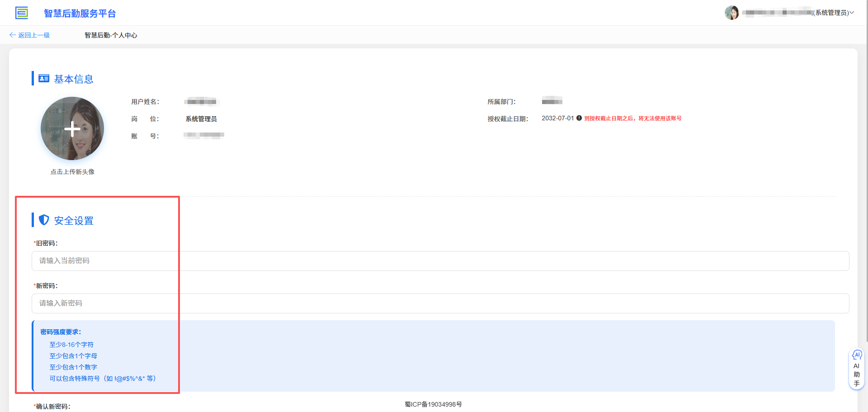Click the left back arrow icon
Screen dimensions: 868x412
pyautogui.click(x=12, y=35)
